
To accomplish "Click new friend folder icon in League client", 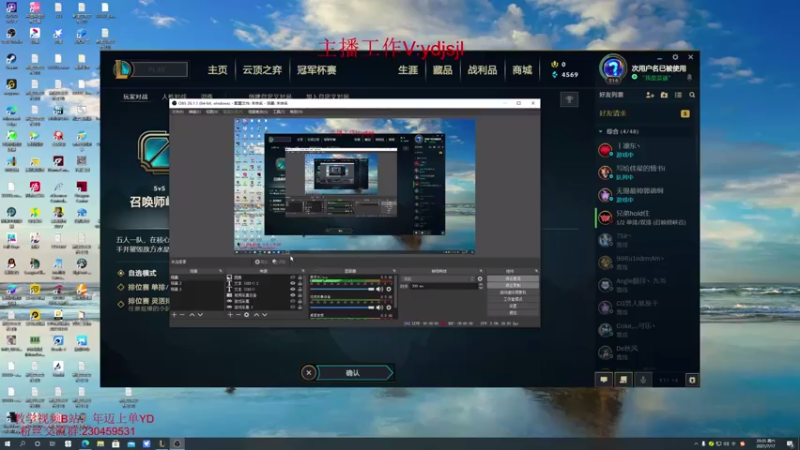I will [664, 95].
